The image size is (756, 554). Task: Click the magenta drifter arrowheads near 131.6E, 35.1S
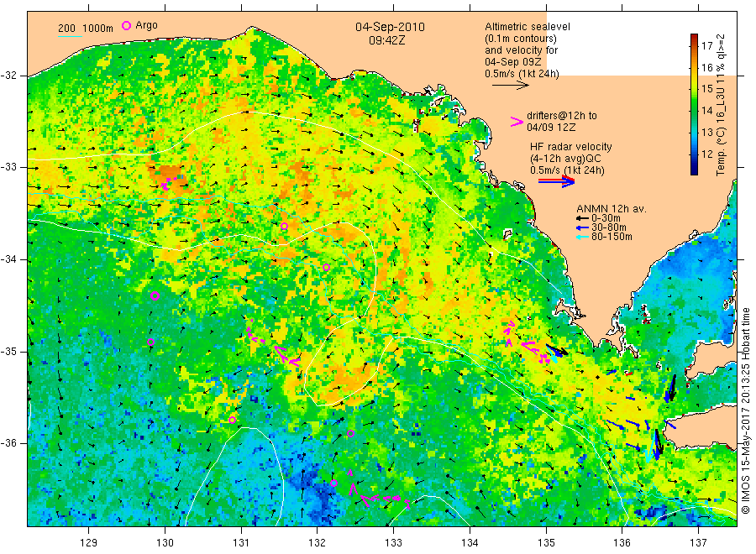point(286,356)
